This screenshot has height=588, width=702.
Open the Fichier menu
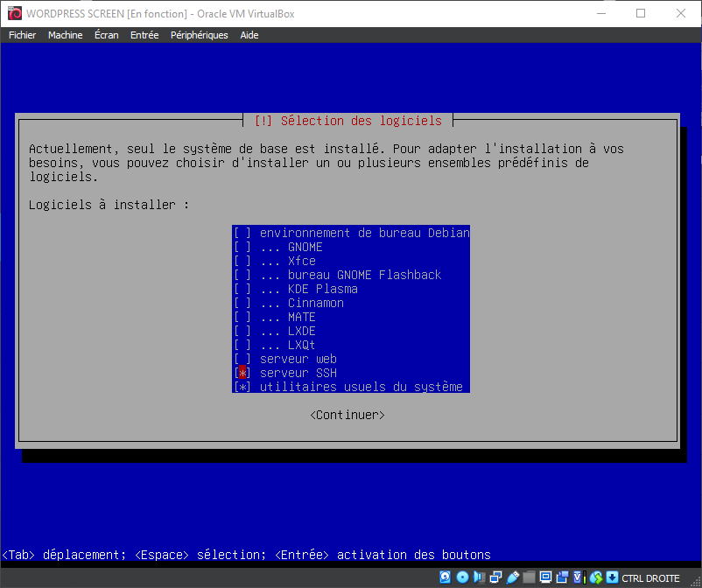click(23, 35)
